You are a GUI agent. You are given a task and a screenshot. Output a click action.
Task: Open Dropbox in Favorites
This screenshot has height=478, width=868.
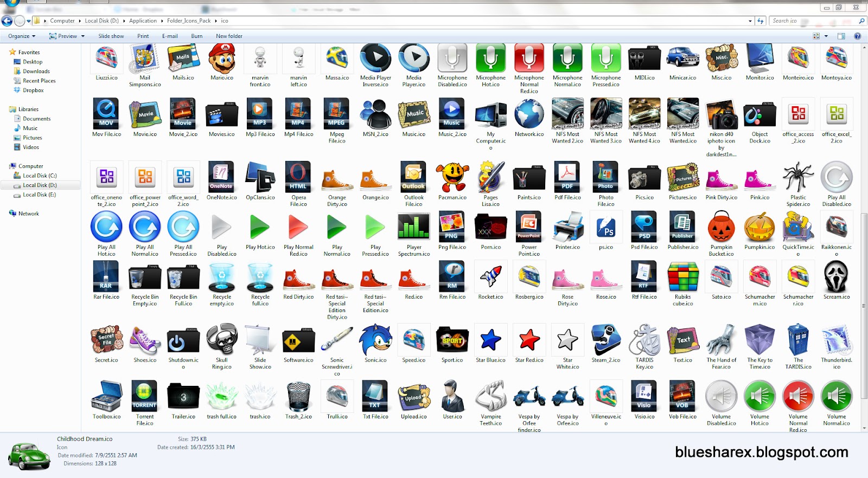click(x=33, y=91)
